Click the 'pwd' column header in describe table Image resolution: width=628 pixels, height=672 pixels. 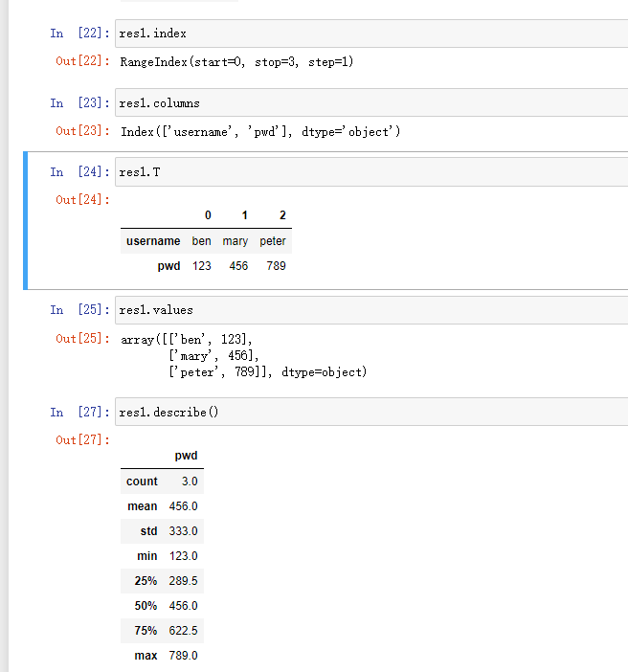(x=186, y=457)
